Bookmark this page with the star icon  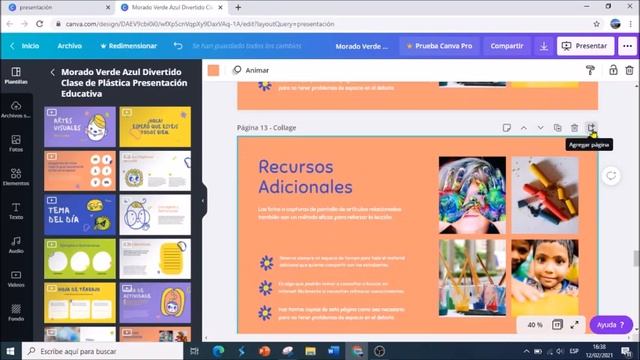(596, 24)
